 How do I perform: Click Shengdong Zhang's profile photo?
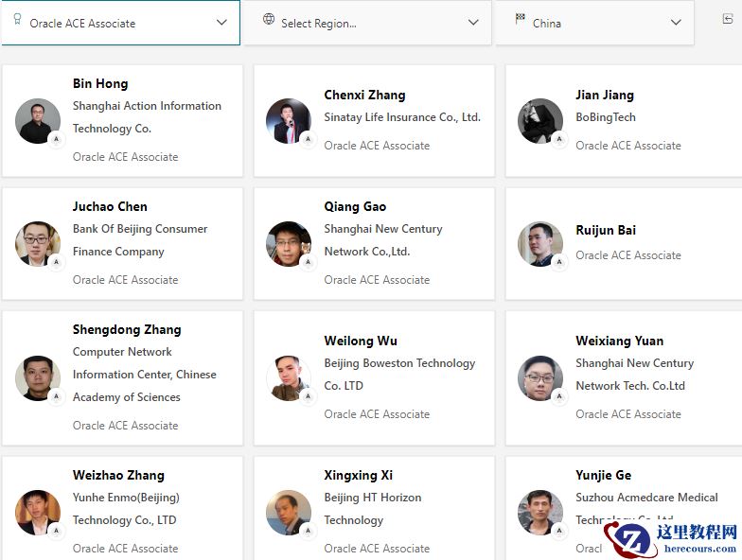click(38, 378)
